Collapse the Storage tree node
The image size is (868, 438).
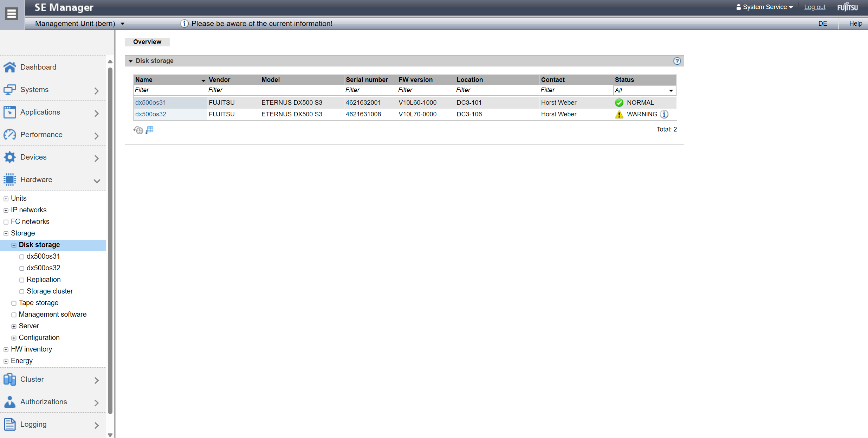click(6, 233)
